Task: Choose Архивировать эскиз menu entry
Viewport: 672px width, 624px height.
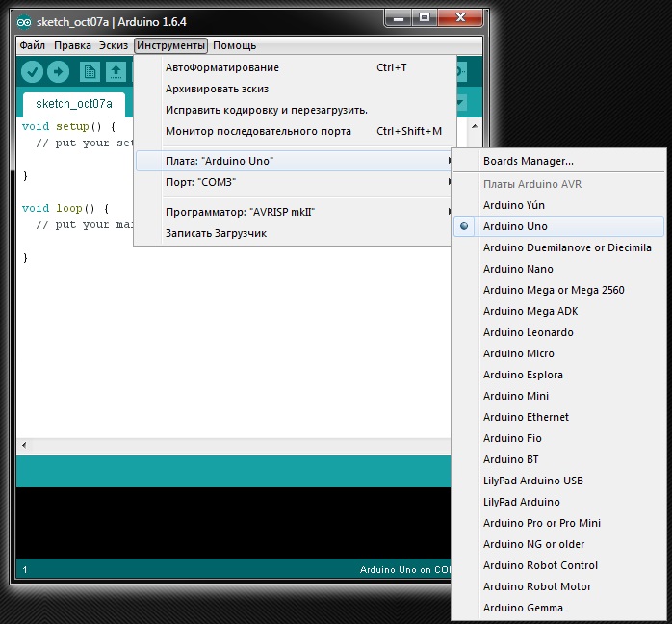Action: (x=294, y=89)
